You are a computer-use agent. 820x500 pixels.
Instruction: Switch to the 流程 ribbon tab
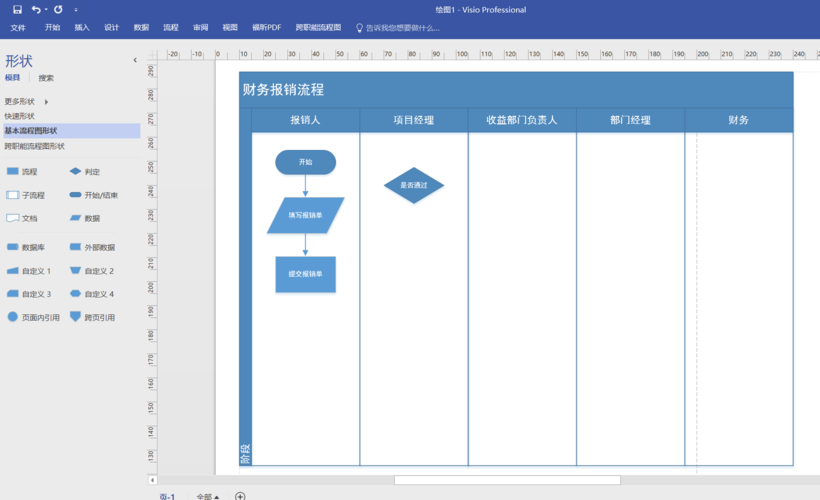pyautogui.click(x=170, y=28)
